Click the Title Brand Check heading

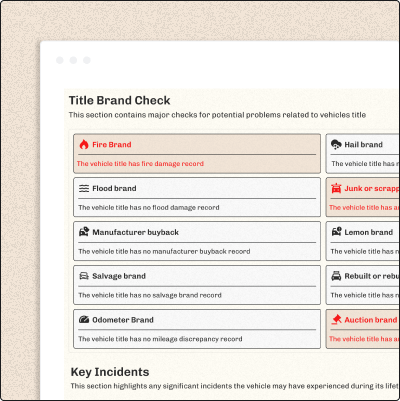pyautogui.click(x=119, y=100)
